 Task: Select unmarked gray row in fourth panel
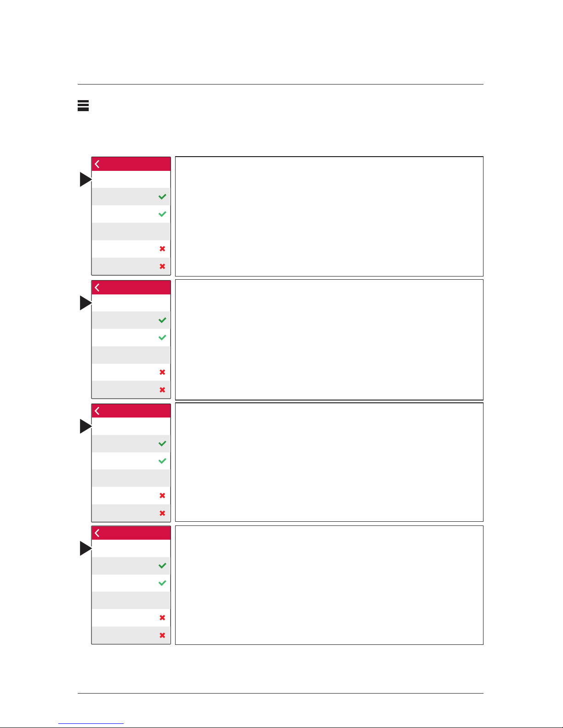tap(131, 600)
